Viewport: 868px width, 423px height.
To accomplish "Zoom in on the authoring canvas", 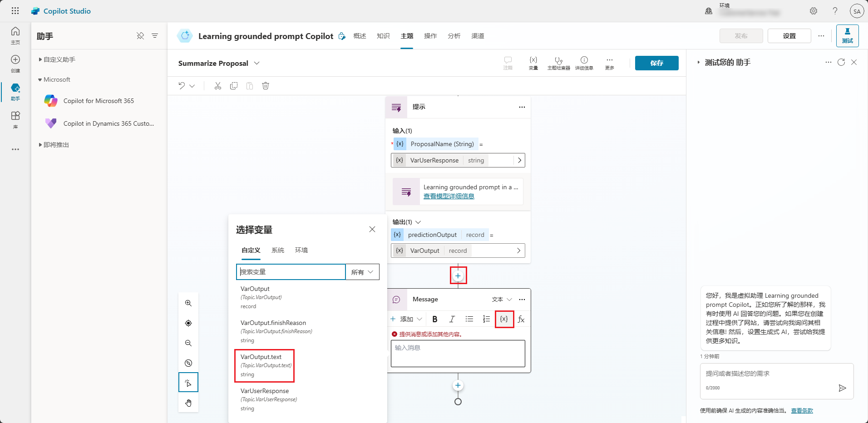I will click(188, 303).
